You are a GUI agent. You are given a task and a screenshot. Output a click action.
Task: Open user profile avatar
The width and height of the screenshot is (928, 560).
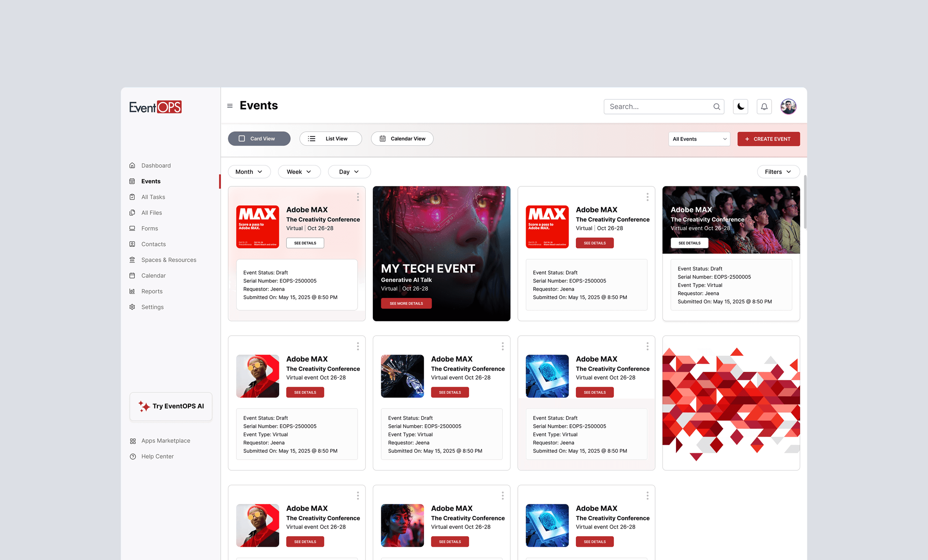click(788, 106)
